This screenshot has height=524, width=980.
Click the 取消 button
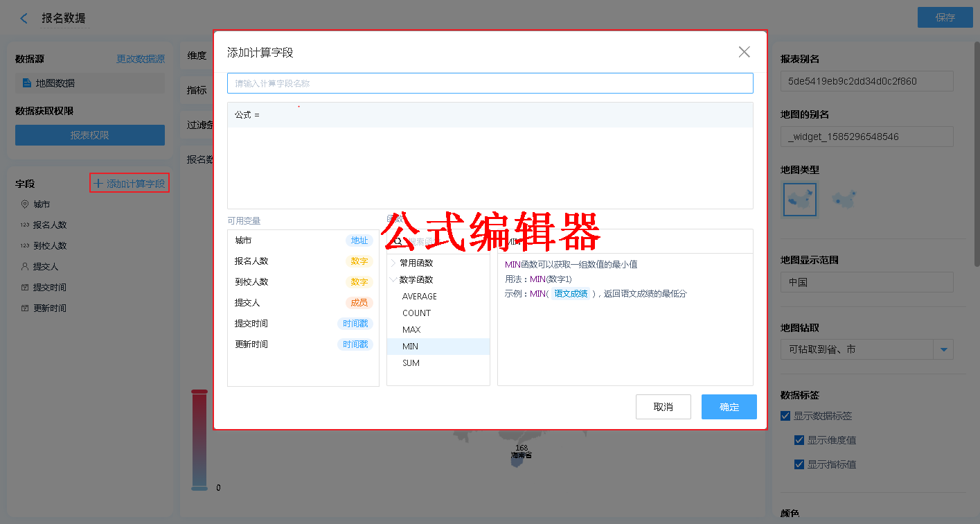click(x=663, y=407)
